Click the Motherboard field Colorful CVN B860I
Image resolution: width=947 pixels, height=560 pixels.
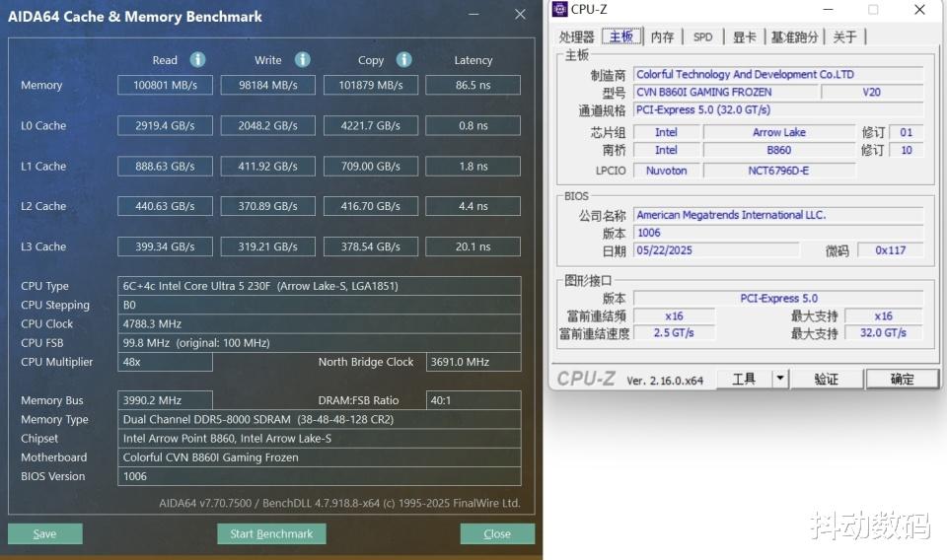coord(319,457)
